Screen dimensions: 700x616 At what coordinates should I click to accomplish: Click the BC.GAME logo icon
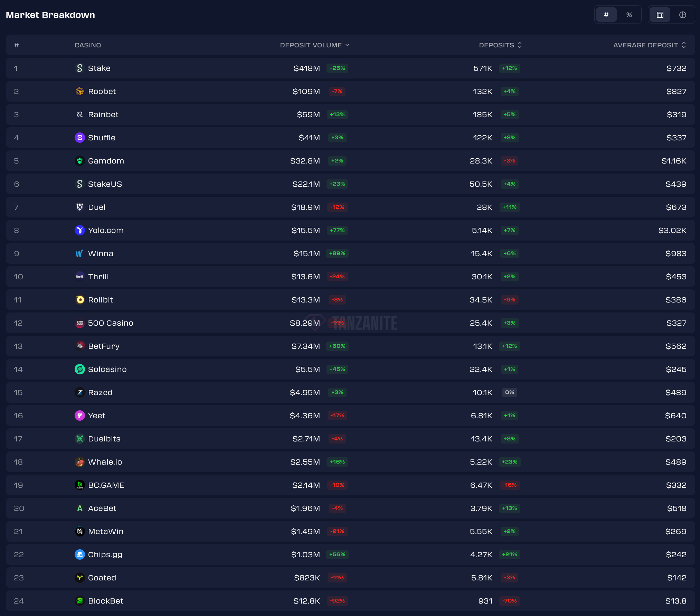pos(79,485)
